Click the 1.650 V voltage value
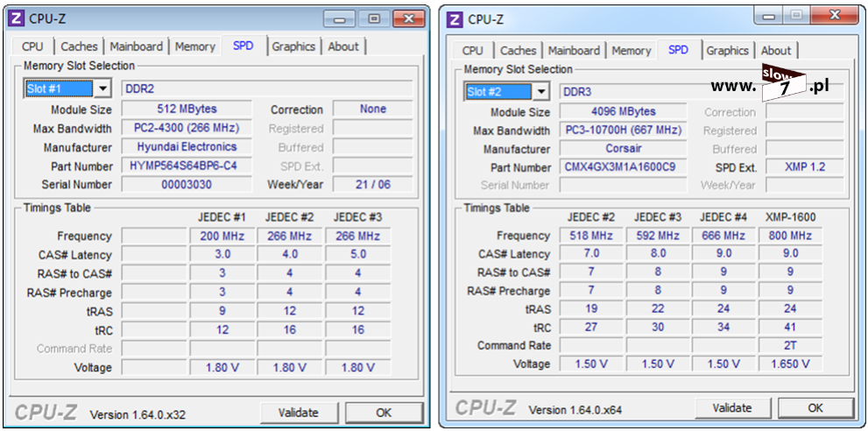The width and height of the screenshot is (868, 431). (790, 364)
